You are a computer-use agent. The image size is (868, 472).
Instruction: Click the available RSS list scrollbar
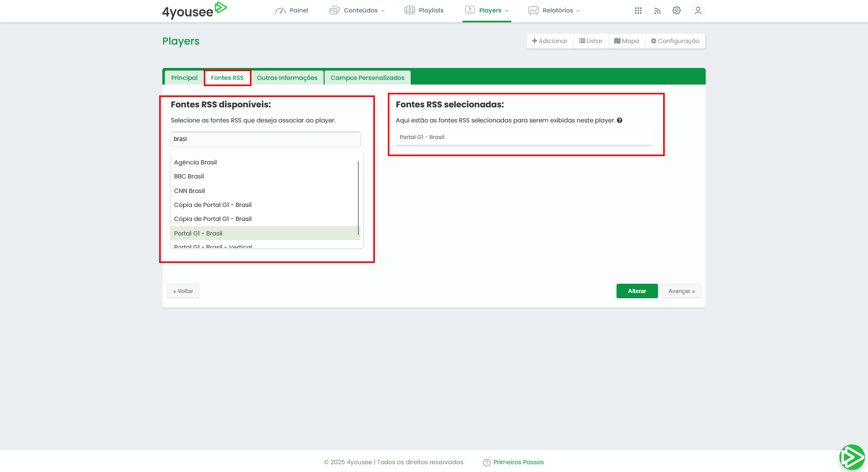[358, 198]
